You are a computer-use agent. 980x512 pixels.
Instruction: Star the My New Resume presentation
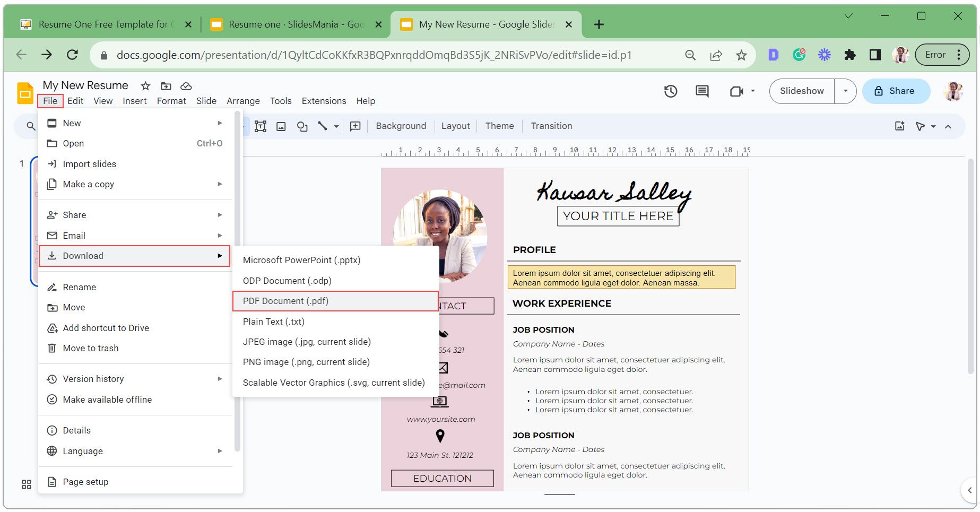(x=145, y=86)
